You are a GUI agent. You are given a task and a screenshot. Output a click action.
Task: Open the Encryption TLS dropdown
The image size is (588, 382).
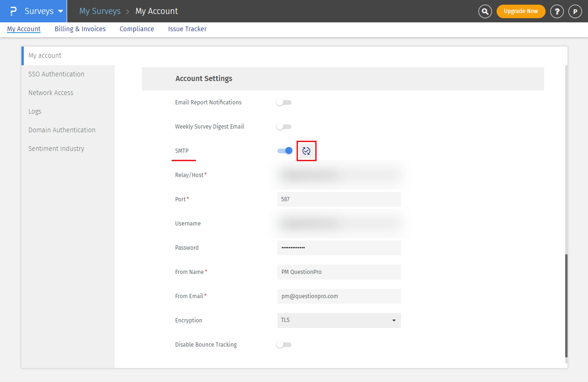pos(339,321)
